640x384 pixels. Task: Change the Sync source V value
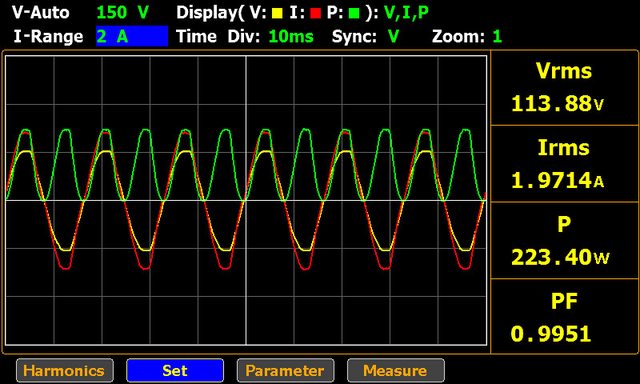pos(393,37)
